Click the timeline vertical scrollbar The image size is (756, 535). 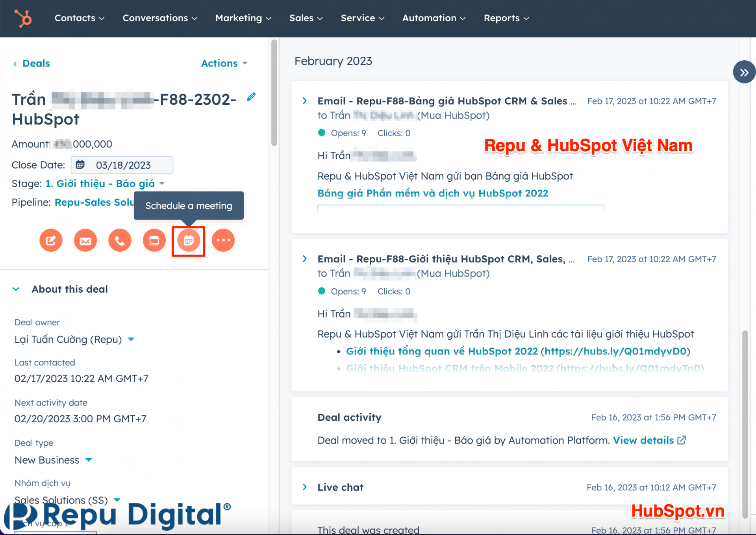click(x=745, y=425)
